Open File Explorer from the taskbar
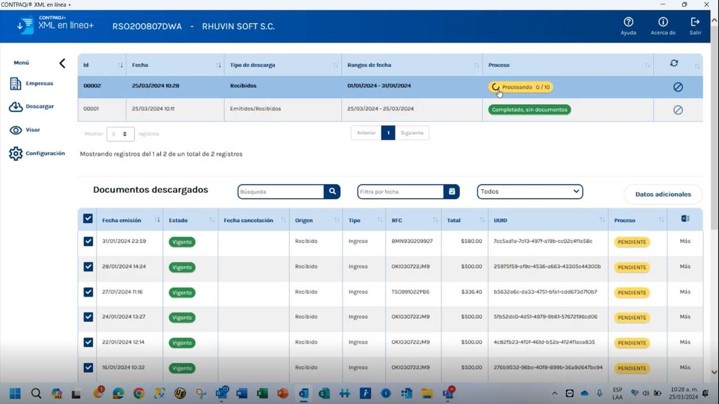 (x=427, y=393)
